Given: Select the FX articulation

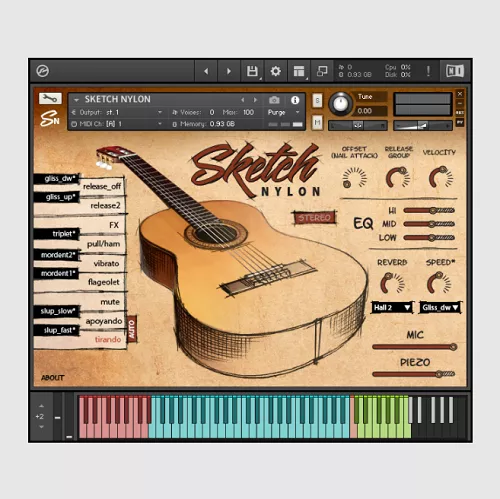Looking at the screenshot, I should click(113, 225).
